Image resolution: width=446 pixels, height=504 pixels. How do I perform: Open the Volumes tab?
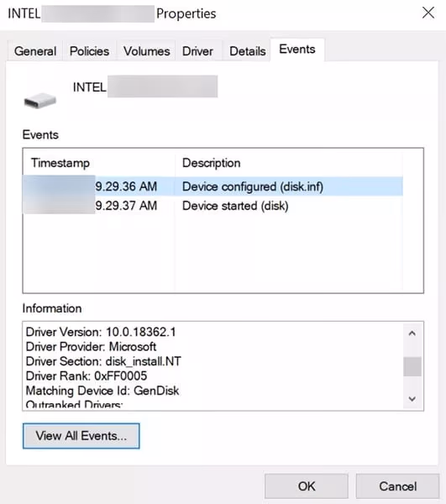point(146,51)
